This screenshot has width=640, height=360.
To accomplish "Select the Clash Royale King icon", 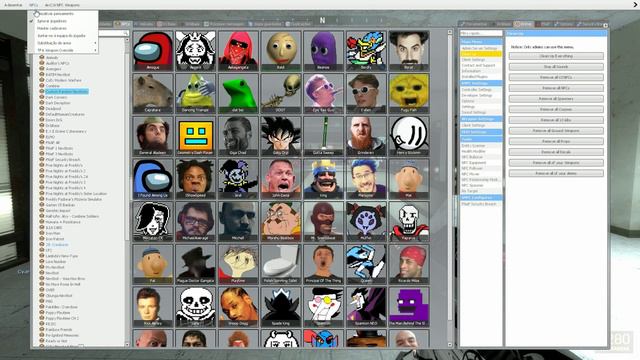I will pos(323,179).
